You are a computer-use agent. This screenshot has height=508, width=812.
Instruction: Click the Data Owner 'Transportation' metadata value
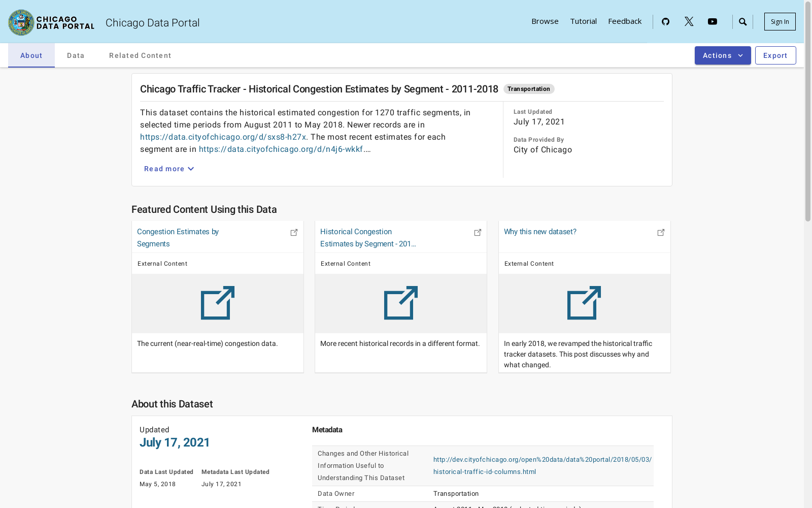pos(456,494)
